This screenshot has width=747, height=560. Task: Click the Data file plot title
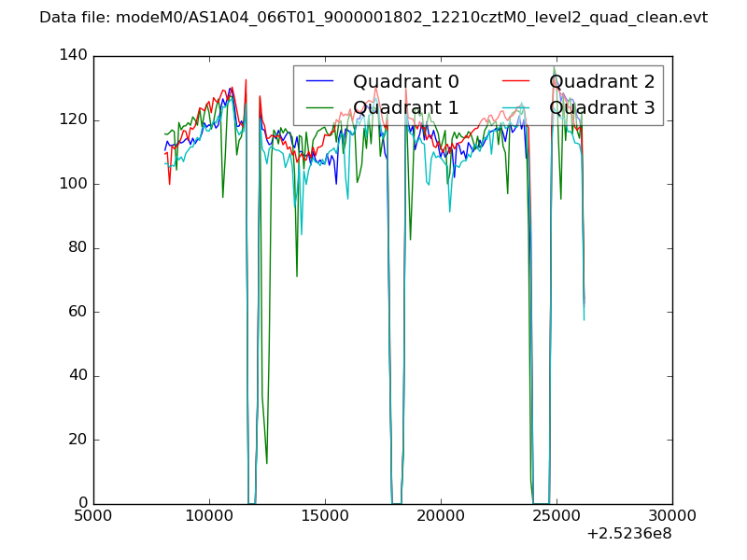tap(373, 18)
